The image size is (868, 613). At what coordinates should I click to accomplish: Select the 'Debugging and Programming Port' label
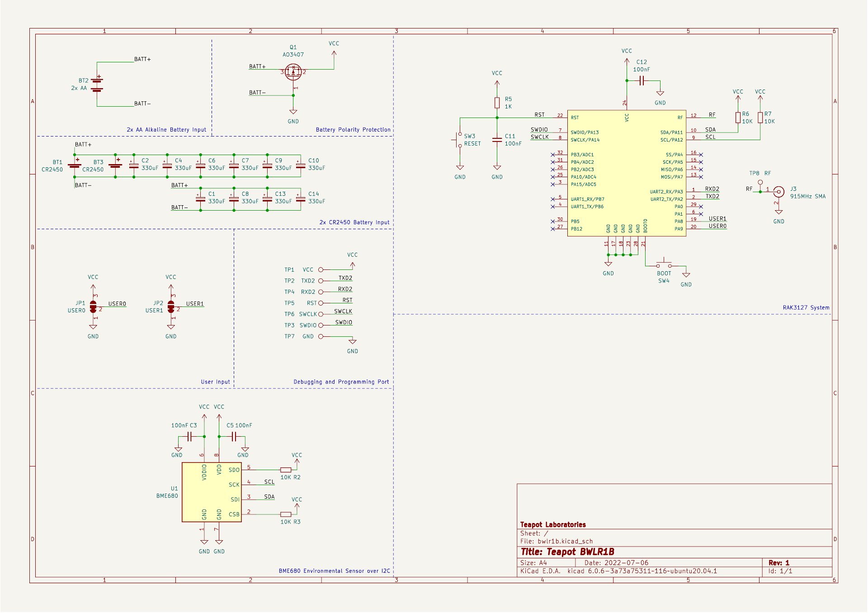click(341, 382)
